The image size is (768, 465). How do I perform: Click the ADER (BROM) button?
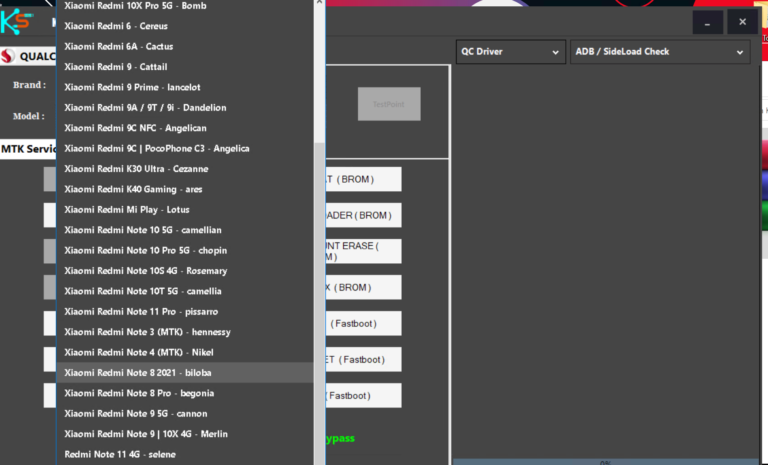[x=363, y=216]
